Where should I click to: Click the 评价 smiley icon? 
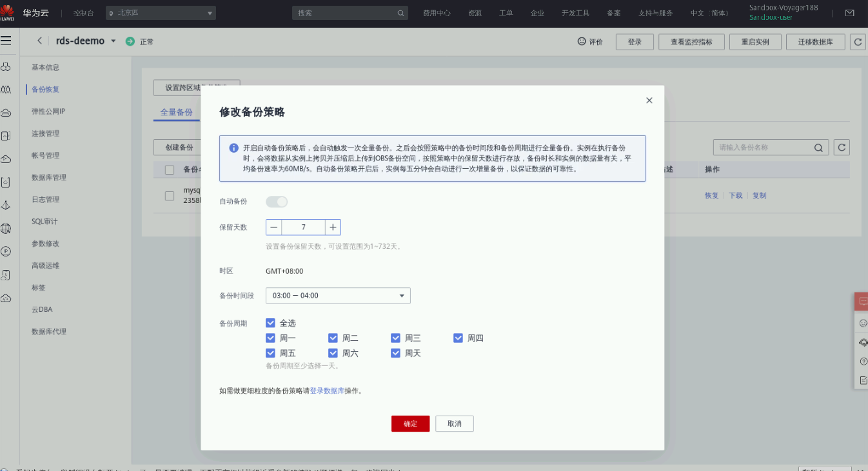[x=582, y=41]
